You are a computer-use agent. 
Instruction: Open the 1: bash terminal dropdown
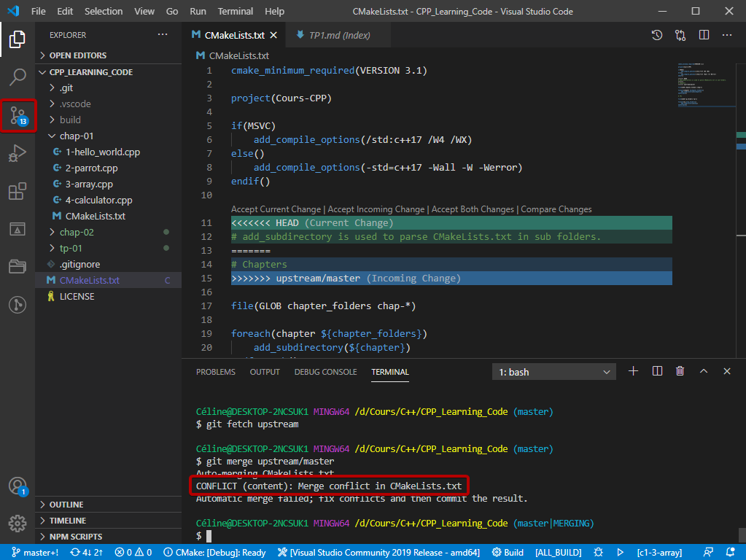[553, 372]
